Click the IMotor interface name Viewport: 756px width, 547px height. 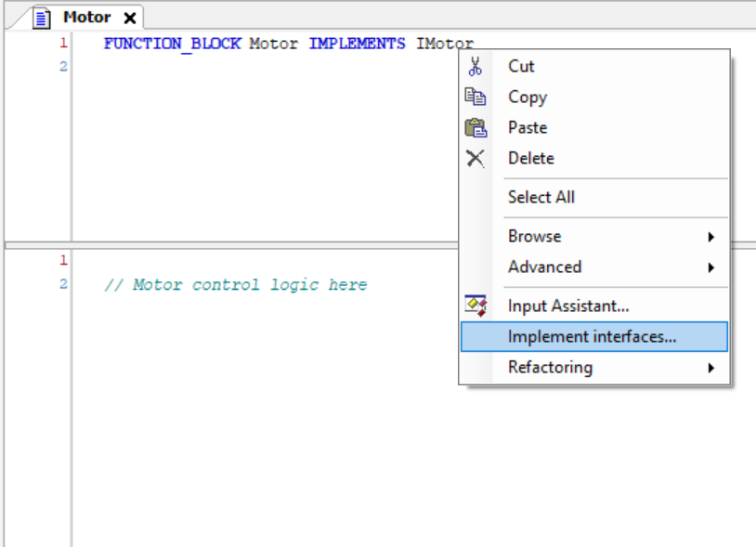click(445, 44)
